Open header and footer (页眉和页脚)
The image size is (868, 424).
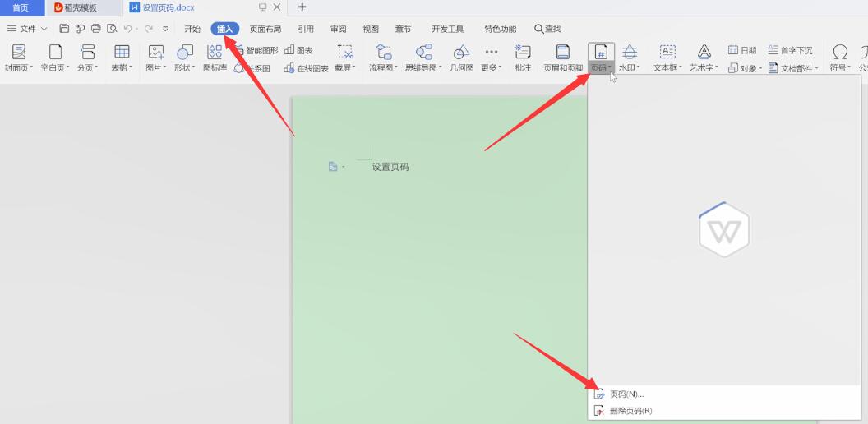click(563, 58)
